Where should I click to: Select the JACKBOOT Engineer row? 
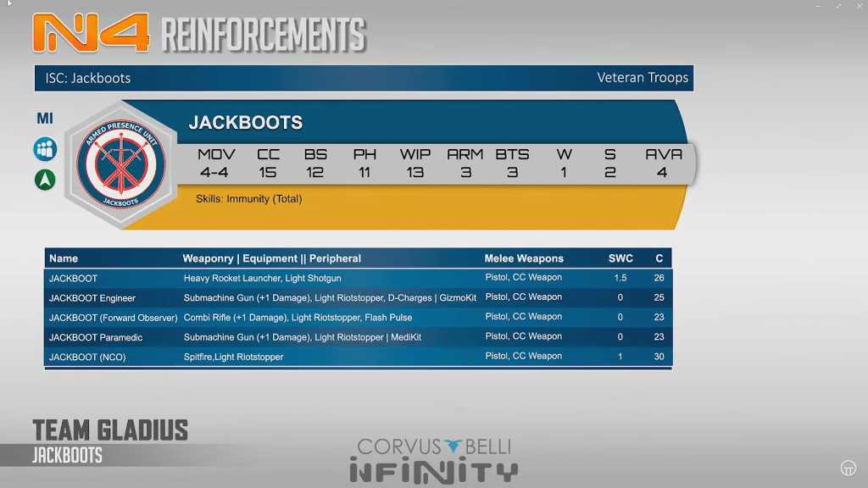point(357,298)
